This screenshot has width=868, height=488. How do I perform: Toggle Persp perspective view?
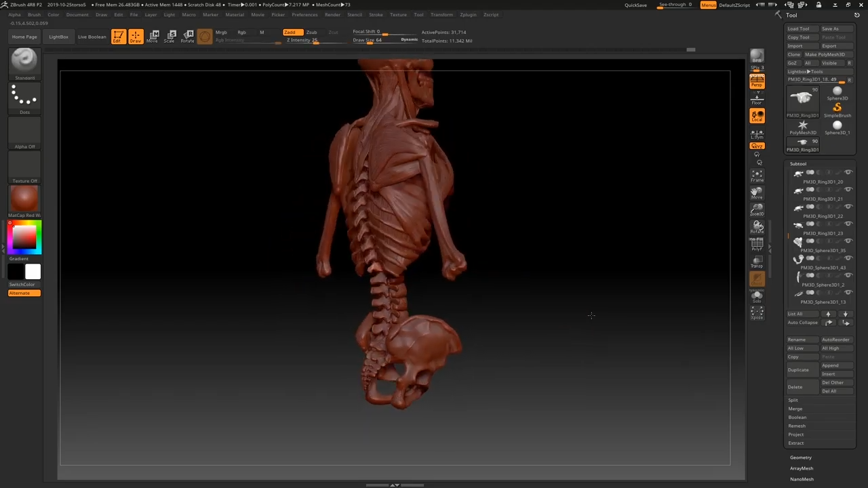(757, 81)
